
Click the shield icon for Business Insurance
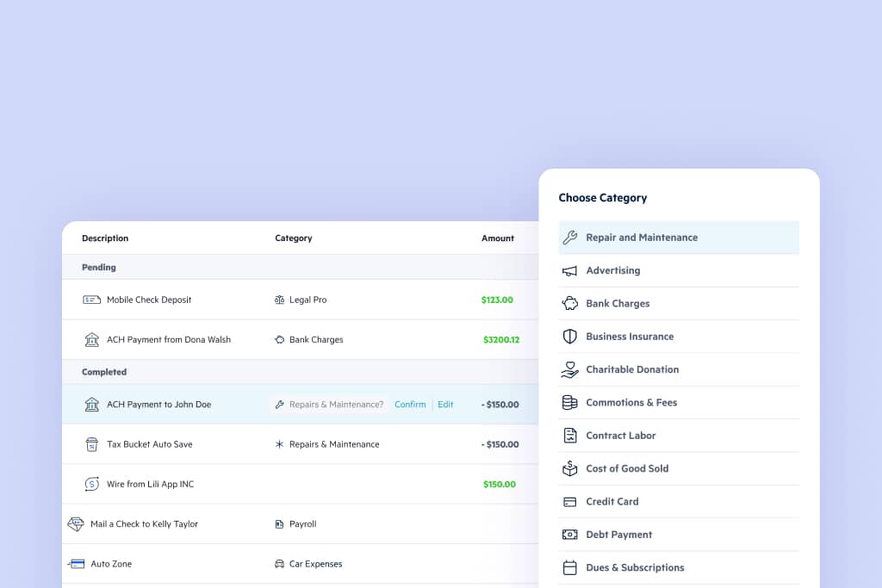click(569, 337)
